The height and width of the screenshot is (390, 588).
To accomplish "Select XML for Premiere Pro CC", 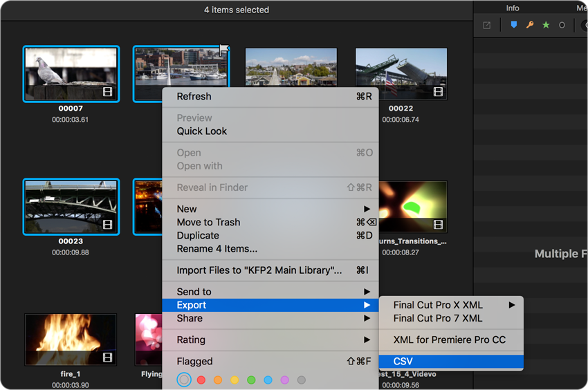I will pyautogui.click(x=451, y=340).
